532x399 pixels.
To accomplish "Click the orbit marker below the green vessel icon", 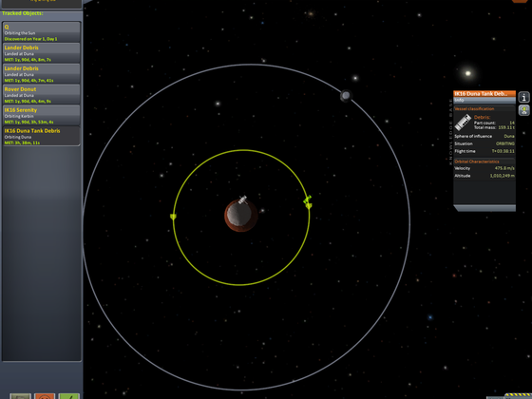I will point(309,206).
